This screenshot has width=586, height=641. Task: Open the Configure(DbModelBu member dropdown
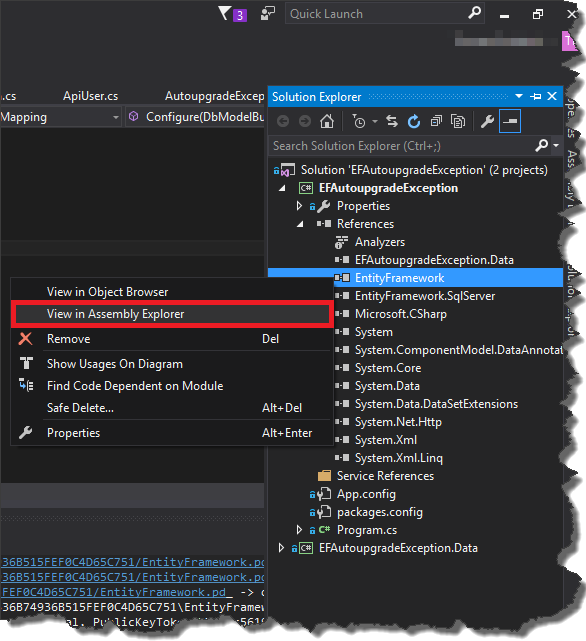tap(196, 117)
